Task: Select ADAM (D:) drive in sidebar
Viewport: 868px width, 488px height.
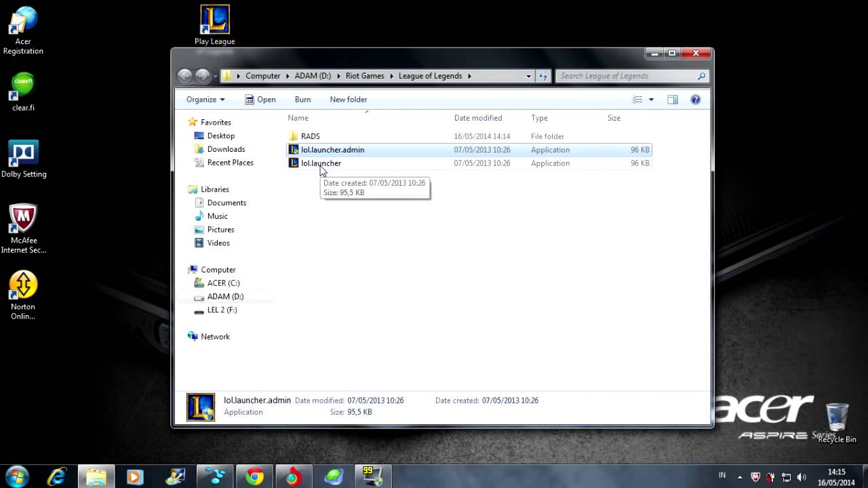Action: tap(225, 296)
